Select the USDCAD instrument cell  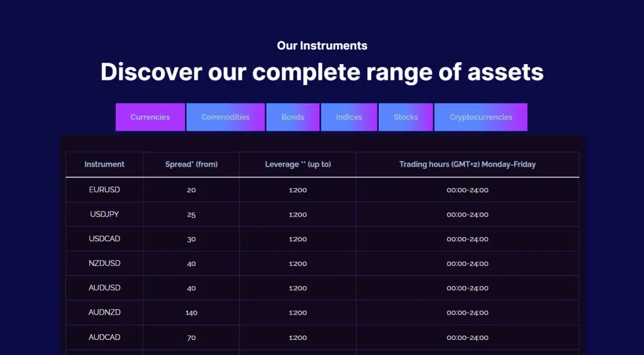pyautogui.click(x=104, y=239)
